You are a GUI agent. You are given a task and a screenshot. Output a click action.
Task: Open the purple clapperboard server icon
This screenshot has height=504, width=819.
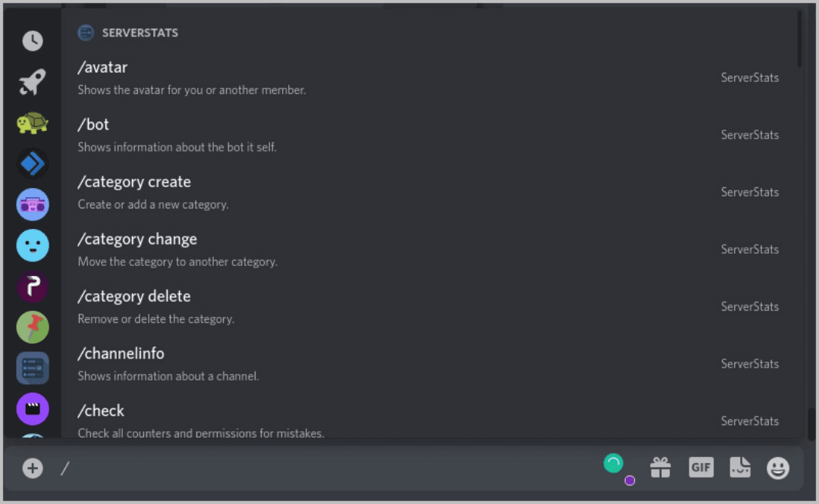(33, 409)
